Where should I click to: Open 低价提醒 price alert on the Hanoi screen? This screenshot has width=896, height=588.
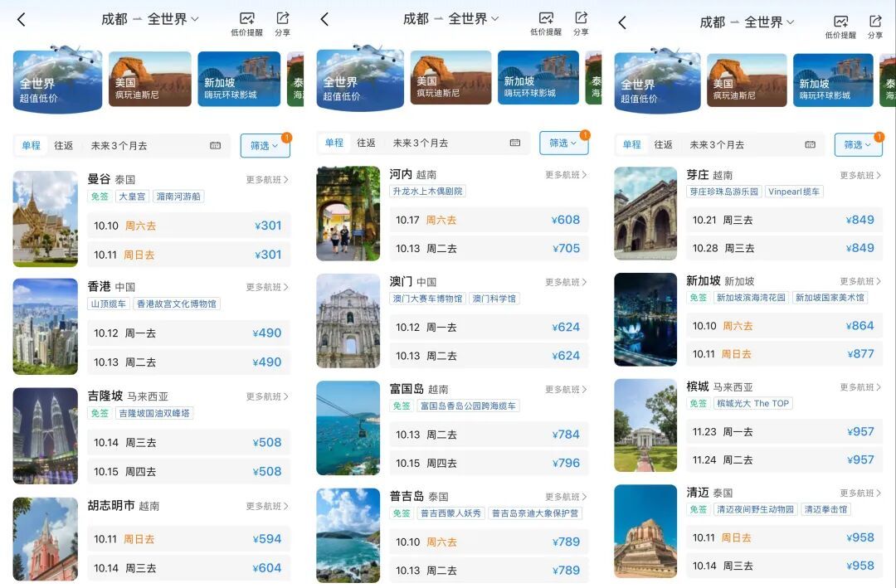(x=546, y=24)
